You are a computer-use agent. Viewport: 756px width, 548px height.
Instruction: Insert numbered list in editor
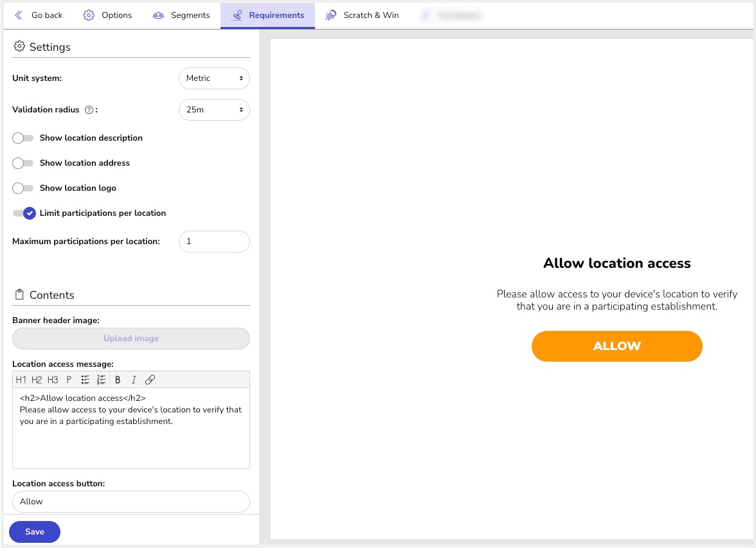tap(101, 380)
